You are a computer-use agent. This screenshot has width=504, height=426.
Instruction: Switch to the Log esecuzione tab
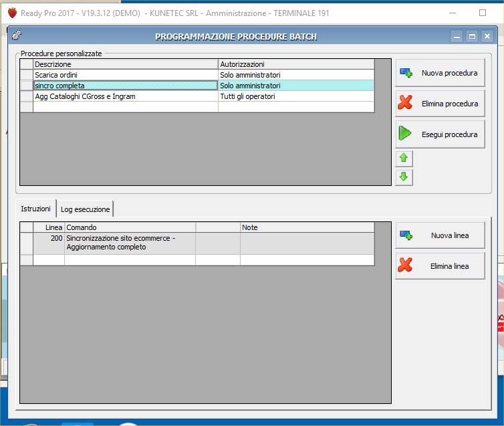[x=85, y=209]
